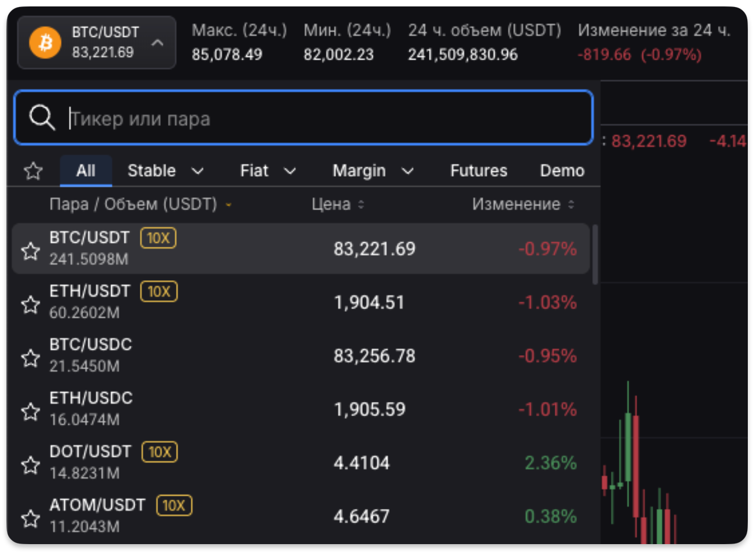Open the favorites star filter tab
Screen dimensions: 756x557
pyautogui.click(x=33, y=171)
